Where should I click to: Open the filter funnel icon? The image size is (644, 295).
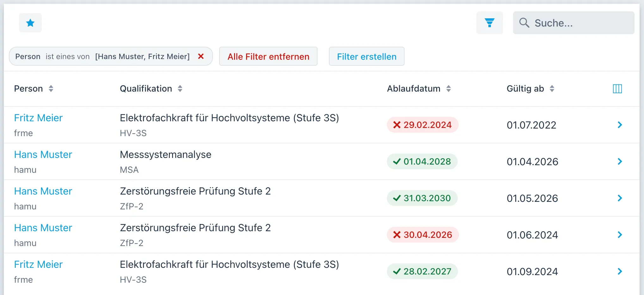pos(489,23)
